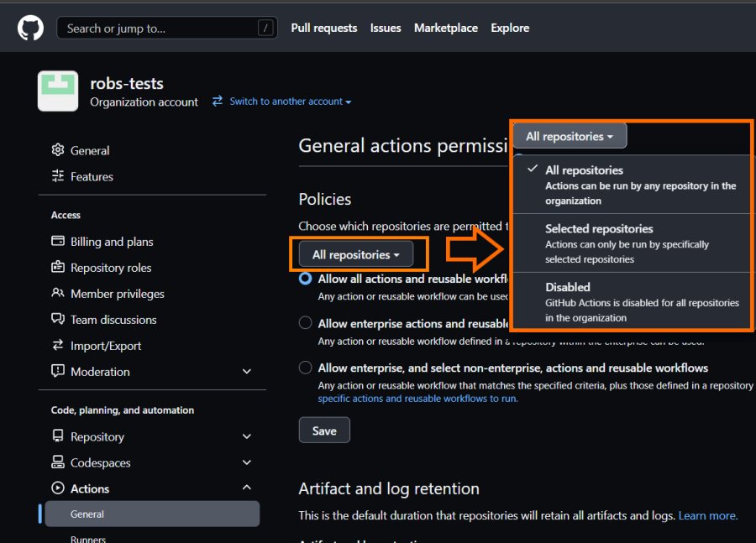
Task: Click the credit card icon for Billing
Action: pos(58,241)
